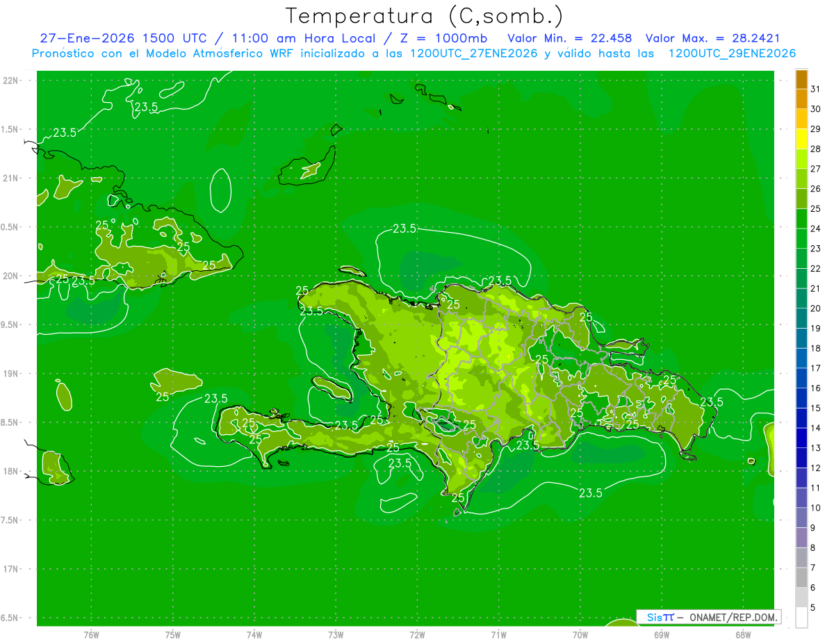
Task: Select the '27-Ene-2026 1500 UTC' date text
Action: 123,38
